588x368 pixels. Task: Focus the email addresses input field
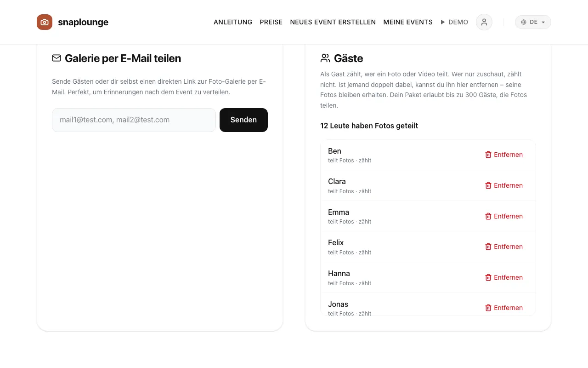point(134,120)
